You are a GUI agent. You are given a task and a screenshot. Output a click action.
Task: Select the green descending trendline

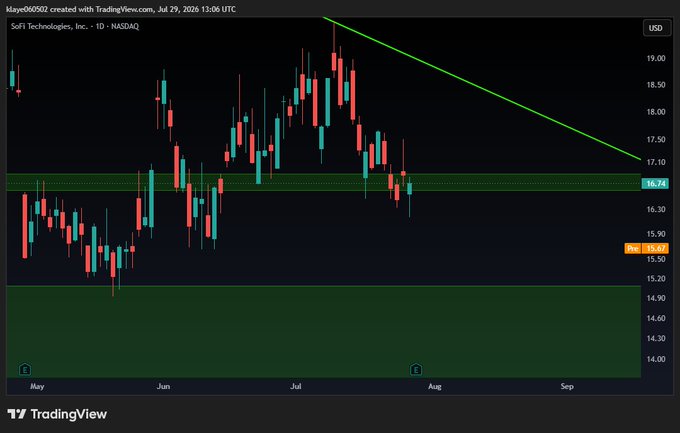tap(481, 88)
